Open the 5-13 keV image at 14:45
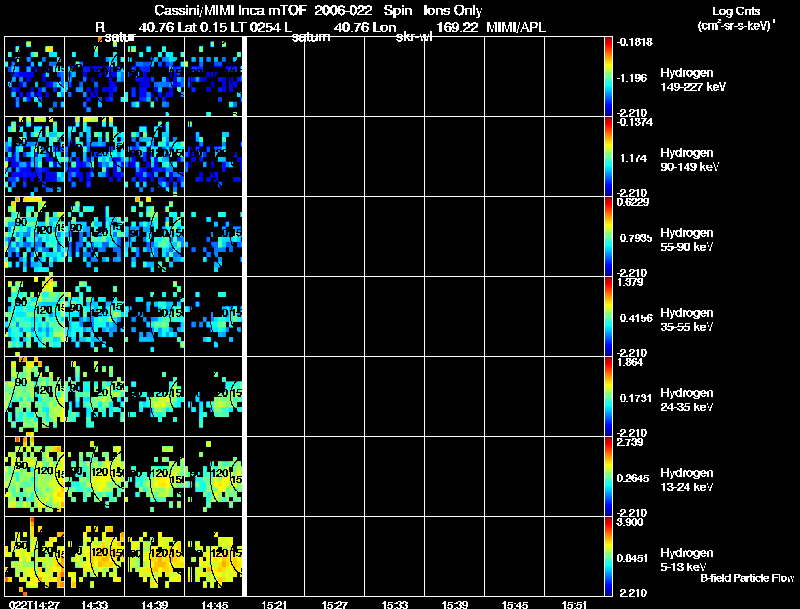Viewport: 800px width, 609px height. 214,556
